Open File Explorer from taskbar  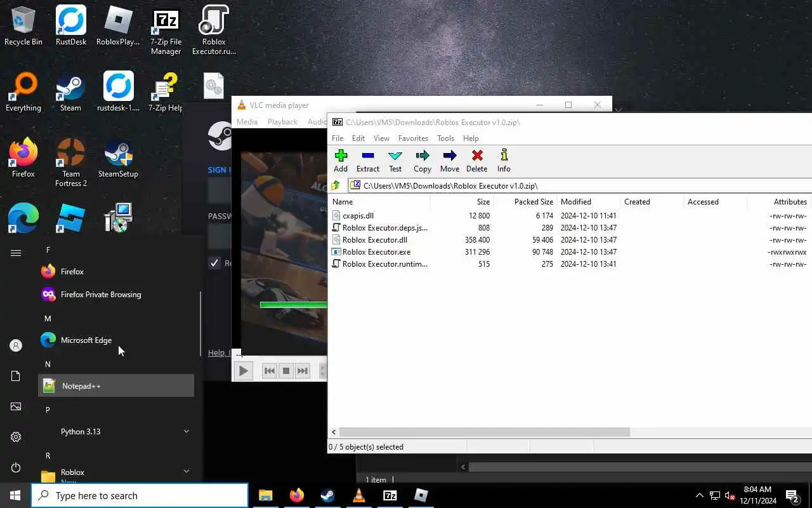click(x=265, y=495)
